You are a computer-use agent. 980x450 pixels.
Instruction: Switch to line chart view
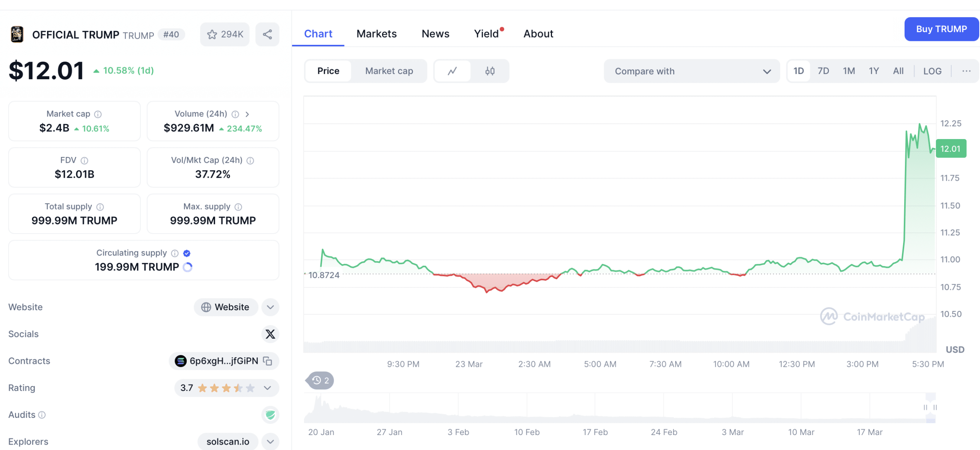coord(452,71)
